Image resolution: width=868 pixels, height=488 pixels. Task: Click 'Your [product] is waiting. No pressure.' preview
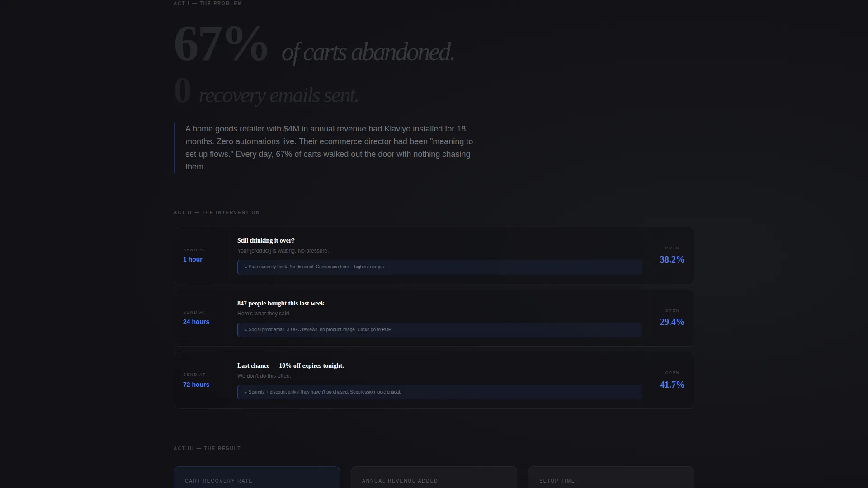[283, 251]
